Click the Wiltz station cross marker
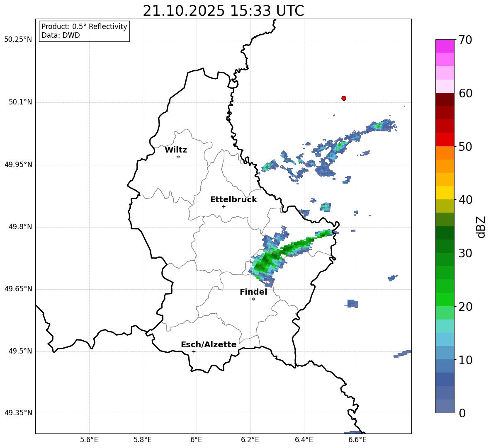 tap(178, 157)
